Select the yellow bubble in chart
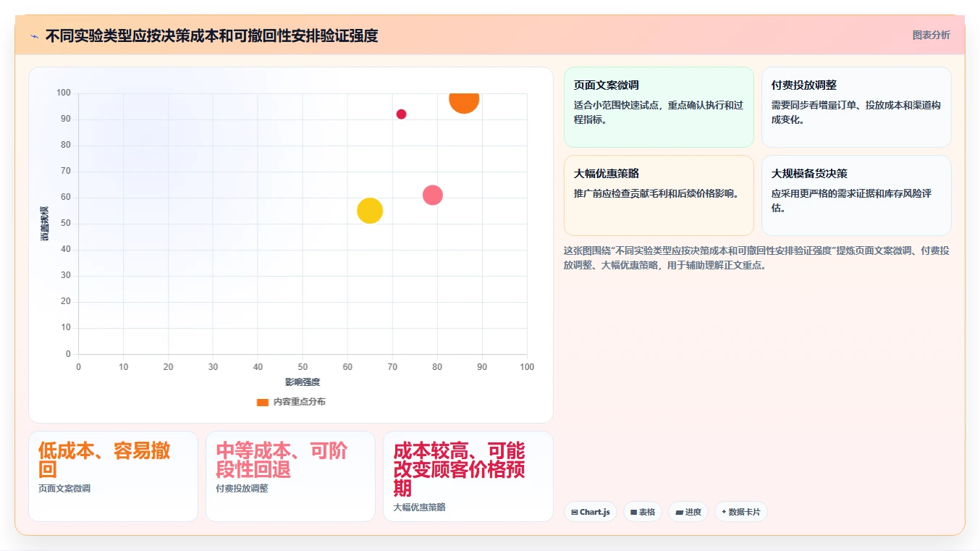The width and height of the screenshot is (980, 551). (x=370, y=211)
